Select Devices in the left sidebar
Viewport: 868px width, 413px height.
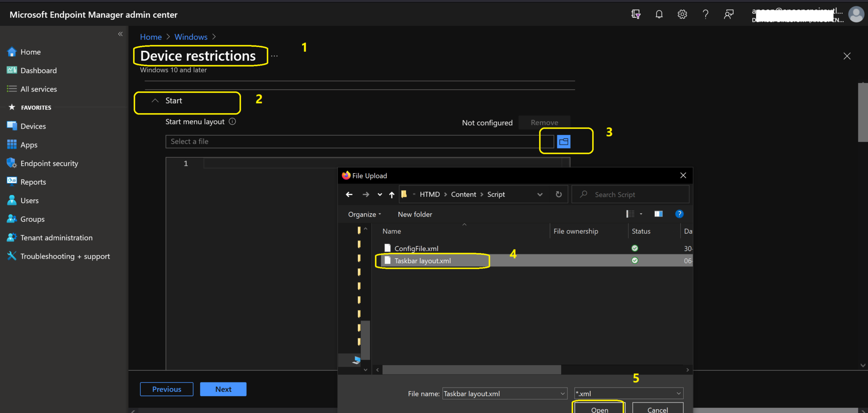[x=33, y=126]
